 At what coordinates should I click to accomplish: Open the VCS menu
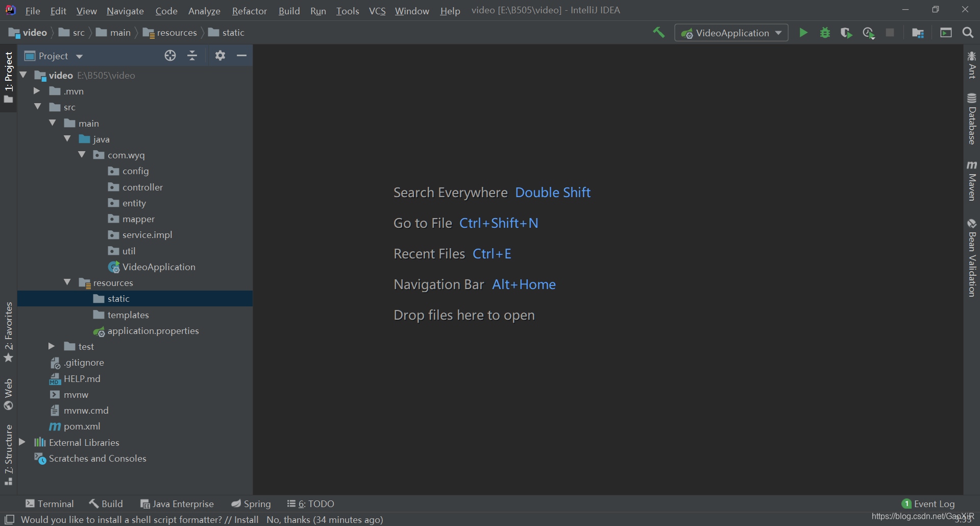(x=377, y=11)
